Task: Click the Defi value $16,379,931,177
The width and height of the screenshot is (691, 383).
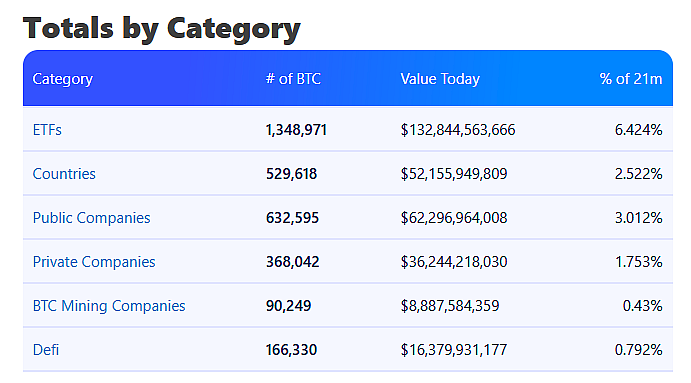Action: coord(453,350)
